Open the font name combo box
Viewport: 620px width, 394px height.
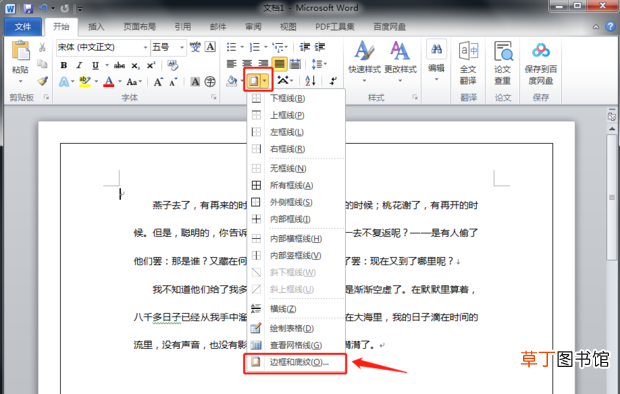click(x=103, y=47)
